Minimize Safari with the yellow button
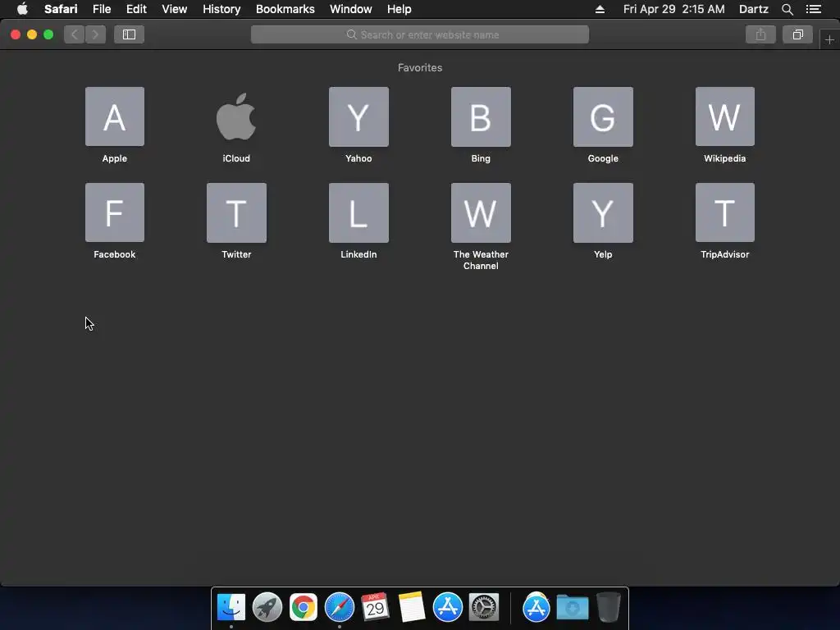This screenshot has height=630, width=840. [x=32, y=34]
